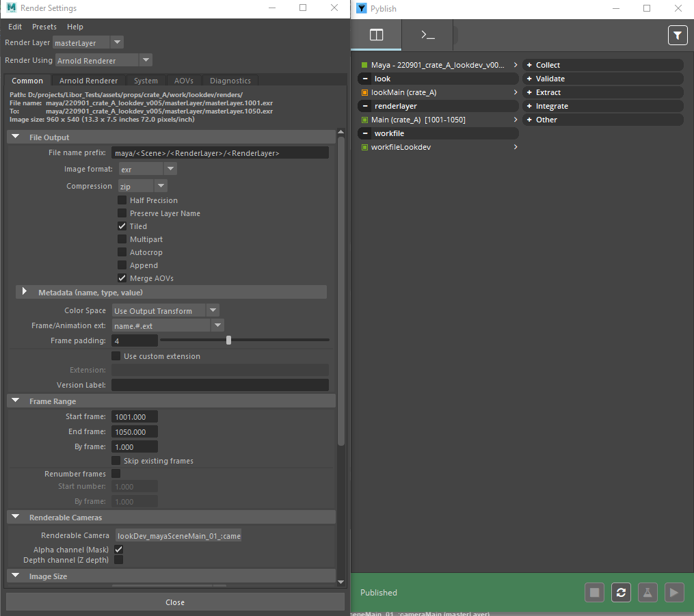Expand the Other plugins section
The image size is (694, 616).
tap(529, 120)
